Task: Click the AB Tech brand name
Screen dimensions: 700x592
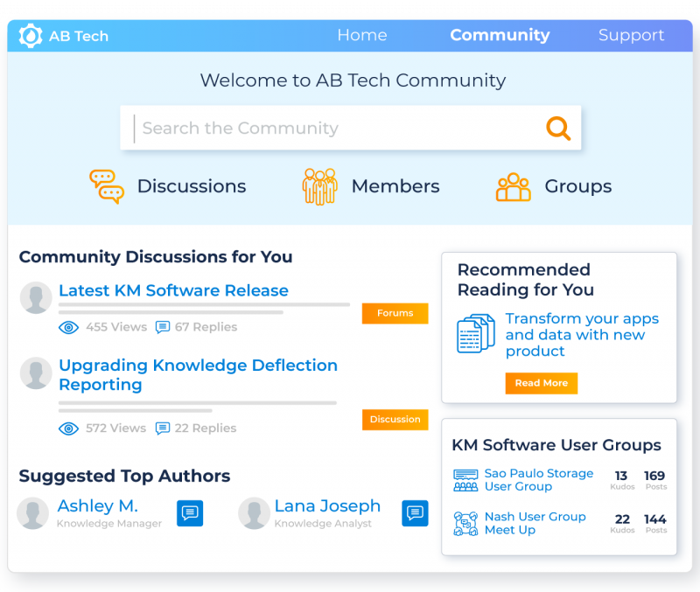Action: (x=79, y=36)
